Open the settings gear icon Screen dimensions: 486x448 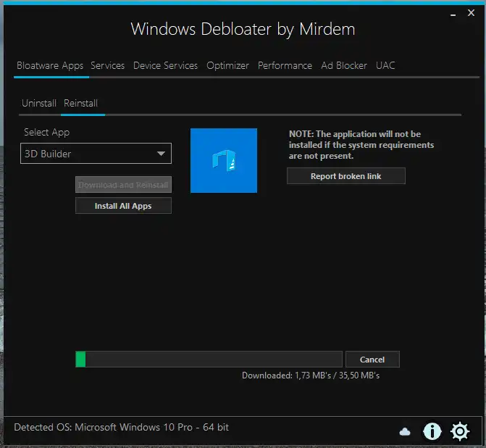click(x=460, y=431)
